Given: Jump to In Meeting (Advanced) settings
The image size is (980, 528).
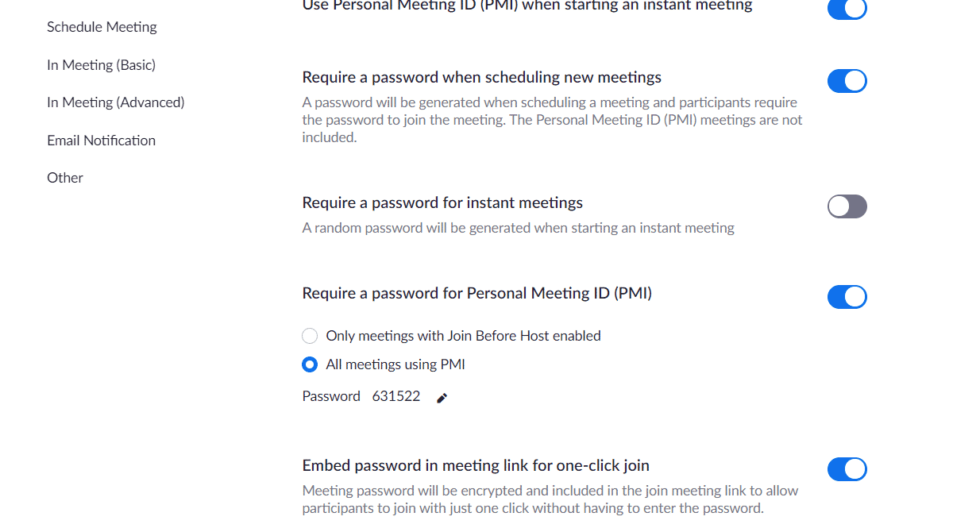Looking at the screenshot, I should point(115,102).
